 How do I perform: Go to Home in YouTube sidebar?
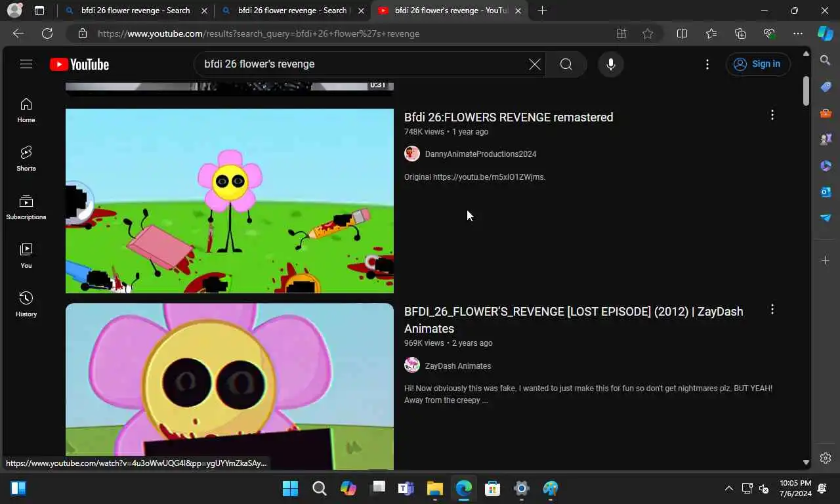(26, 110)
